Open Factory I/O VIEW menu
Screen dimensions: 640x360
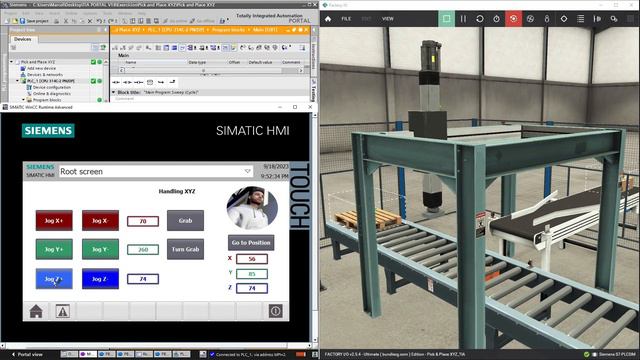388,19
